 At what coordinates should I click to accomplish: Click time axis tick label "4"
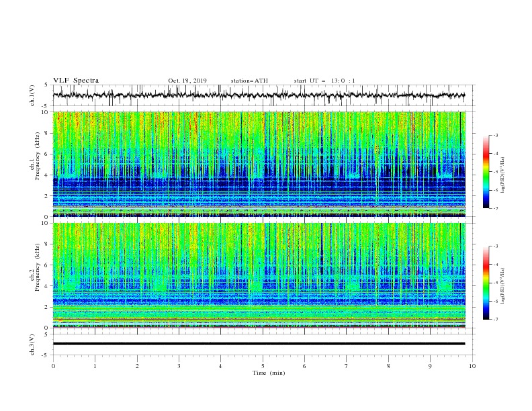pyautogui.click(x=220, y=366)
